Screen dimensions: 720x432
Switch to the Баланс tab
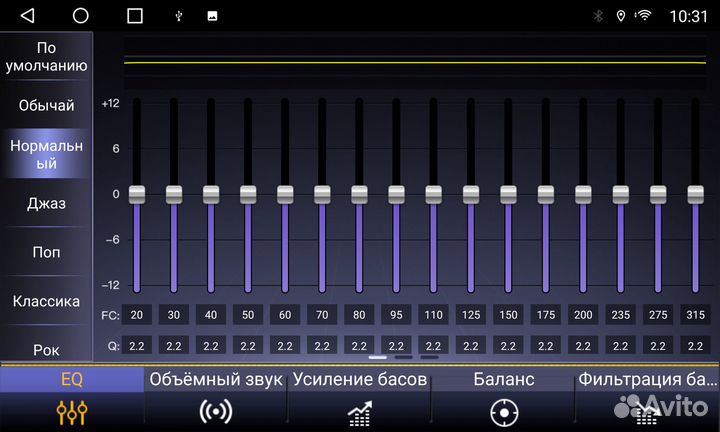point(504,380)
